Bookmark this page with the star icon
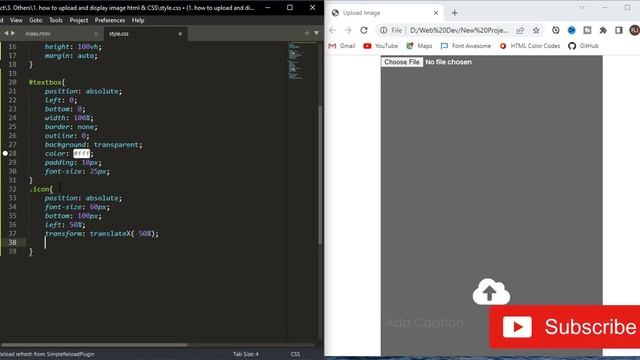640x360 pixels. coord(536,30)
